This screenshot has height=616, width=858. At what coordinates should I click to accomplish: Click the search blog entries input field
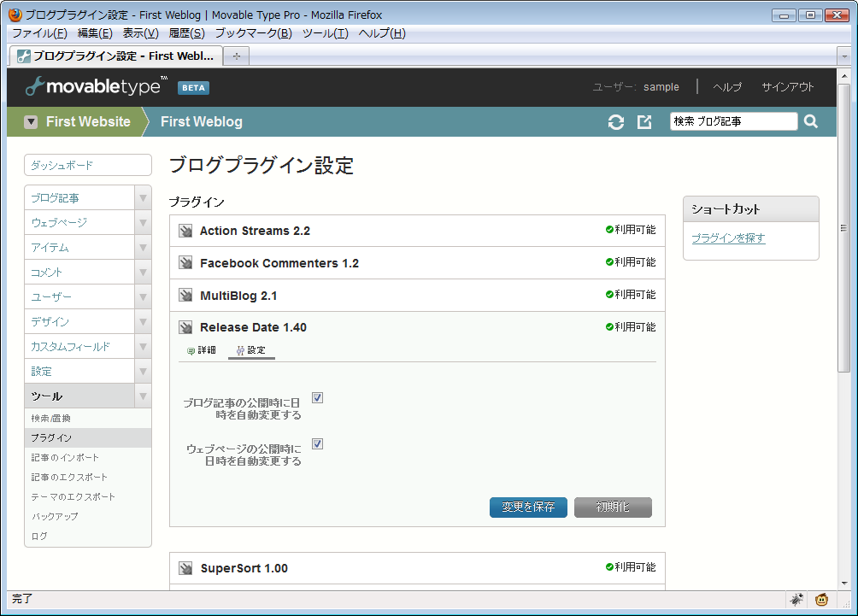click(733, 121)
